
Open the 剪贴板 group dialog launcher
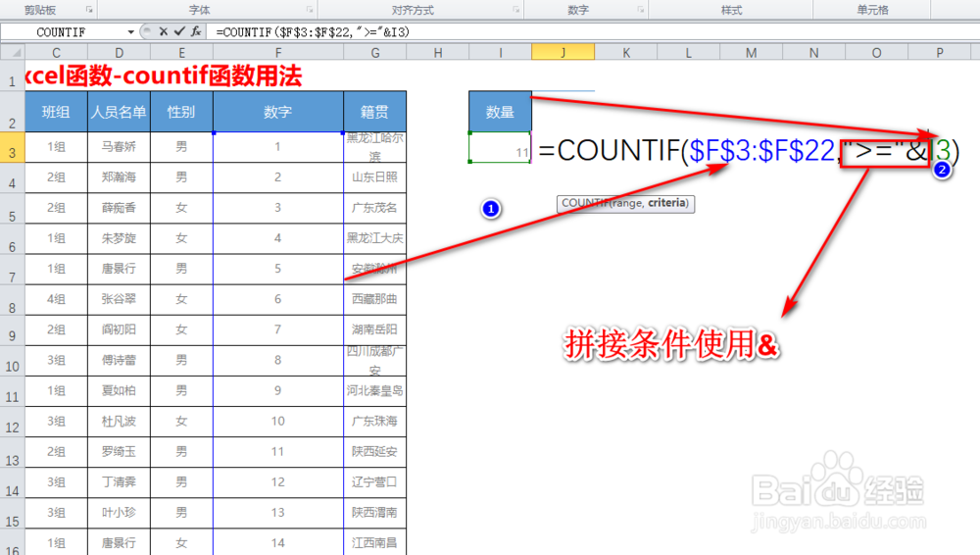[x=89, y=10]
